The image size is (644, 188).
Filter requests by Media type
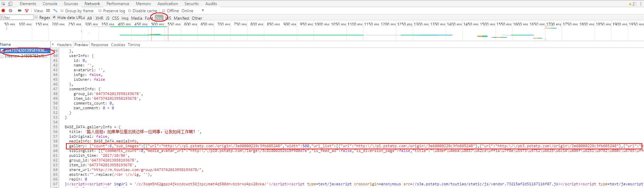click(137, 18)
